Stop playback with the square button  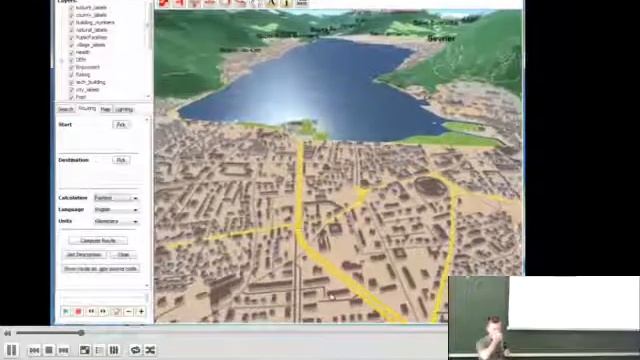coord(49,350)
